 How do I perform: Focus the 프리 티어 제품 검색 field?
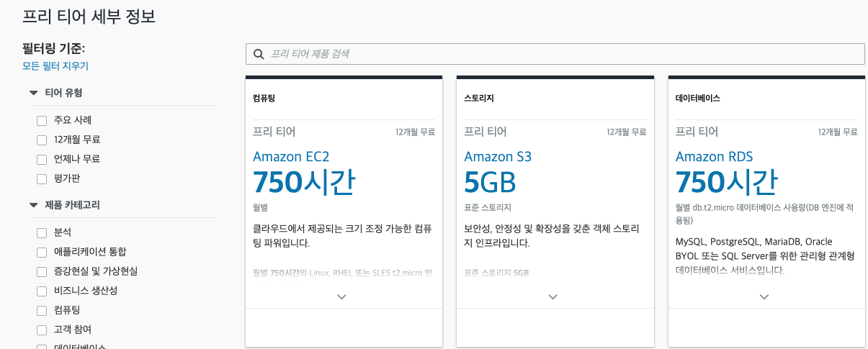point(555,54)
